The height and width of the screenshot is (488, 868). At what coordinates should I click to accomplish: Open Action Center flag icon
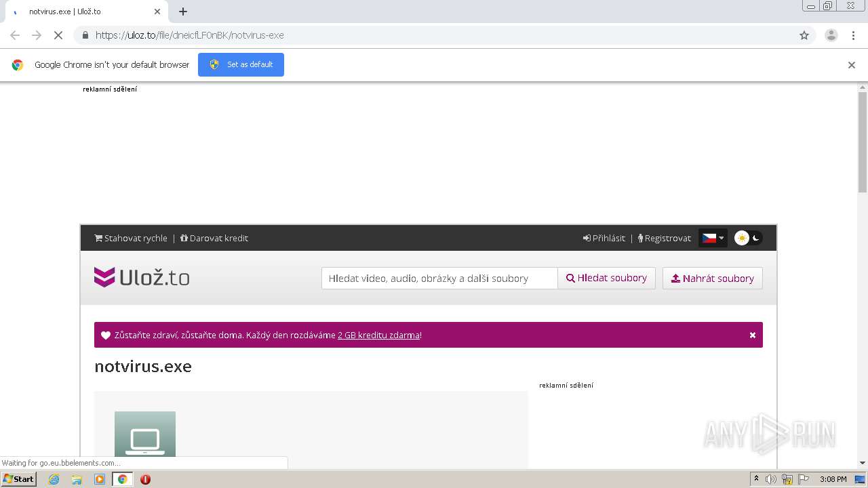click(x=802, y=479)
